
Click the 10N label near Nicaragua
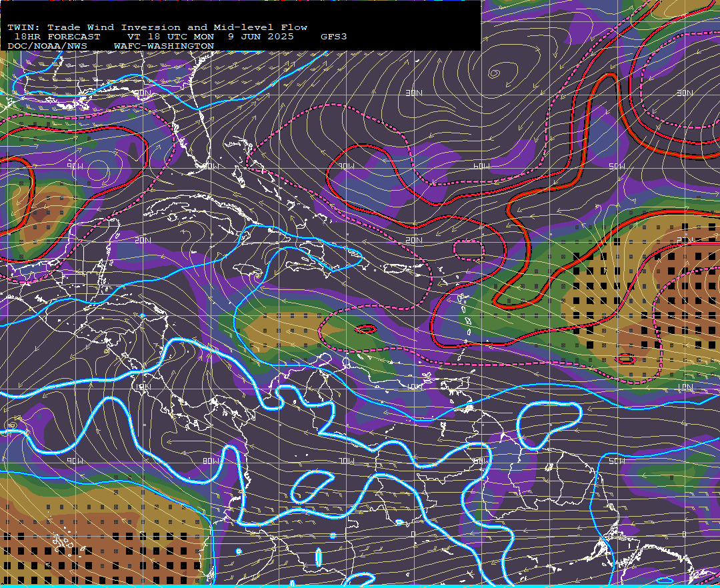click(x=143, y=387)
